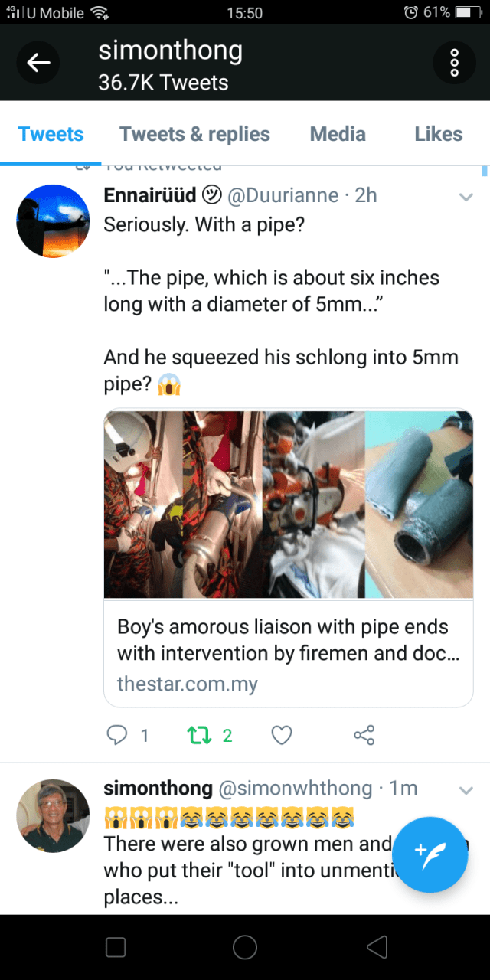Open the Likes tab
The width and height of the screenshot is (490, 980).
pyautogui.click(x=438, y=134)
